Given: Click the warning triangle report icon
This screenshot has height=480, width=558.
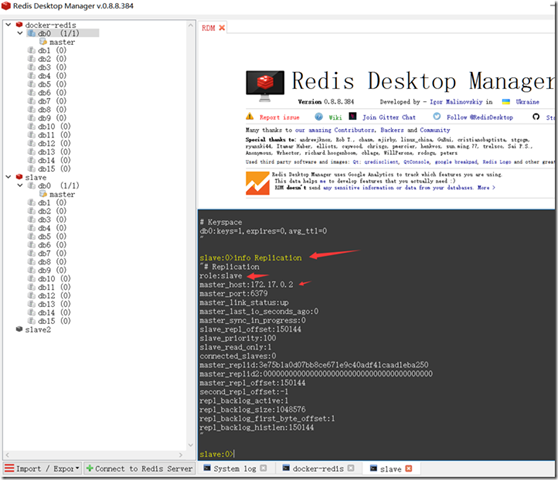Looking at the screenshot, I should click(250, 116).
